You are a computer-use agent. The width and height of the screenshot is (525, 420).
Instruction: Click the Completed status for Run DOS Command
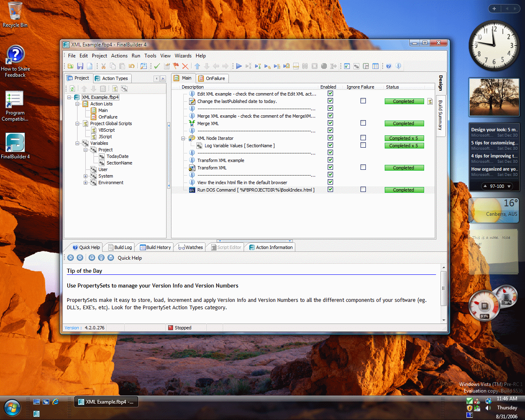point(404,190)
